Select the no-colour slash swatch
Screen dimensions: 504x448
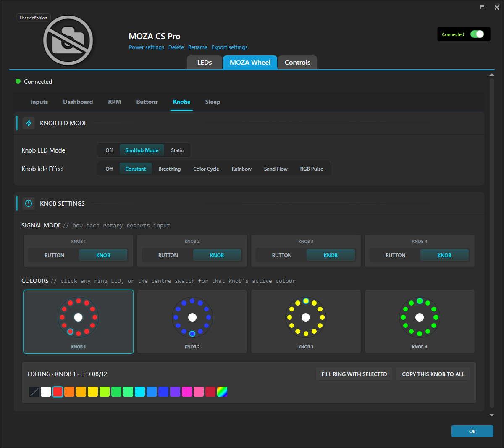[34, 392]
